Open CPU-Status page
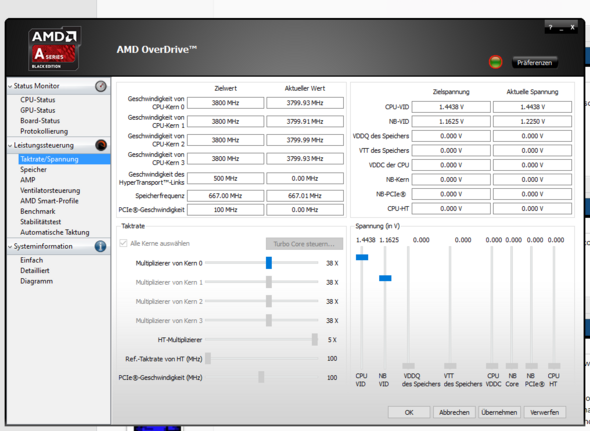This screenshot has width=590, height=431. [38, 100]
